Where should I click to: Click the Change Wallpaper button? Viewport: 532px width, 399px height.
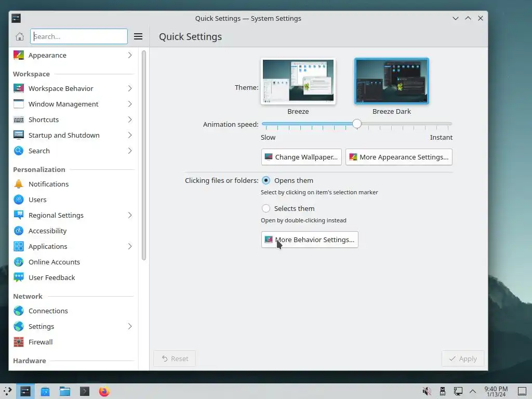pyautogui.click(x=301, y=157)
